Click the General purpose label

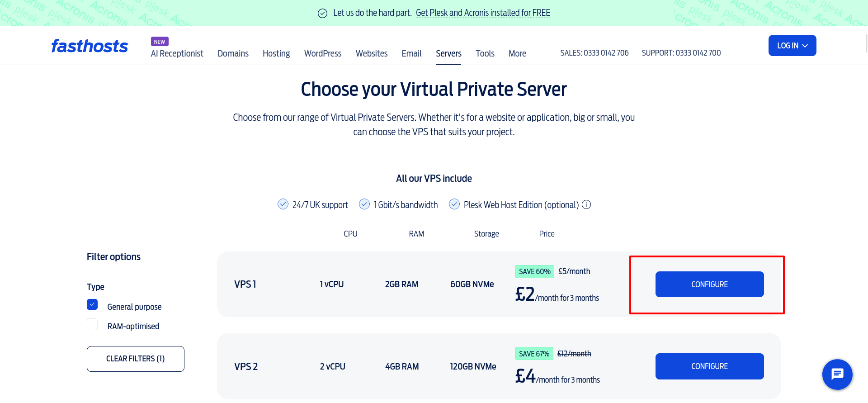[x=134, y=307]
